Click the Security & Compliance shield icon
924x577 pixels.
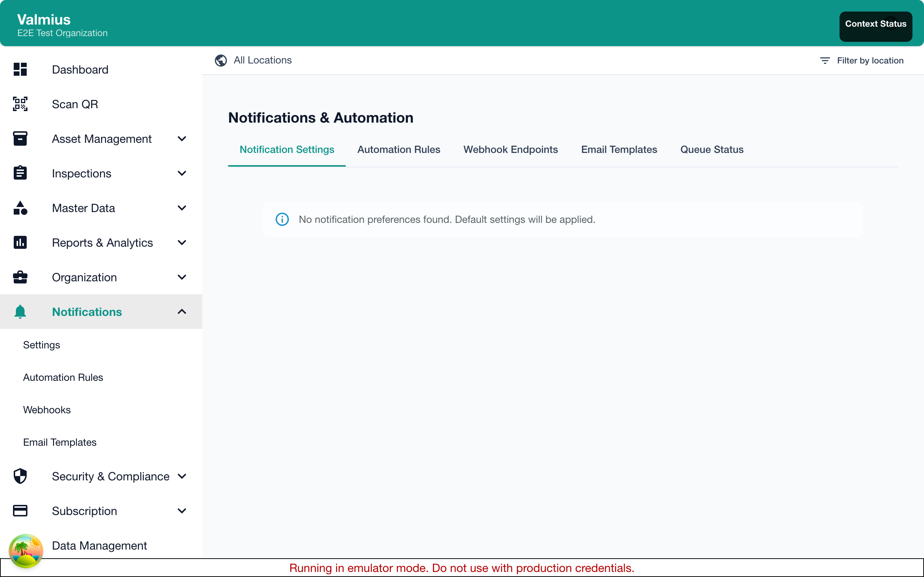pyautogui.click(x=20, y=476)
